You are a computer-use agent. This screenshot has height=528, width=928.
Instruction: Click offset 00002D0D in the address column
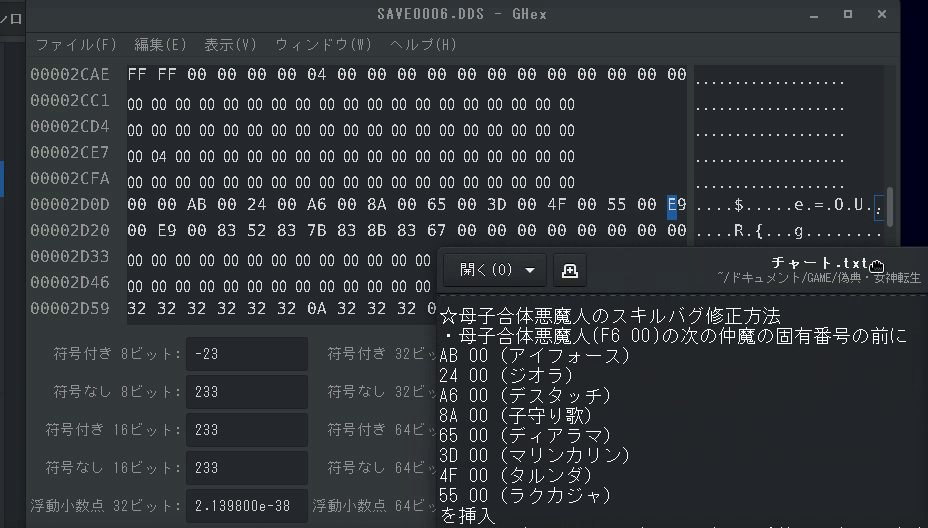(x=70, y=205)
